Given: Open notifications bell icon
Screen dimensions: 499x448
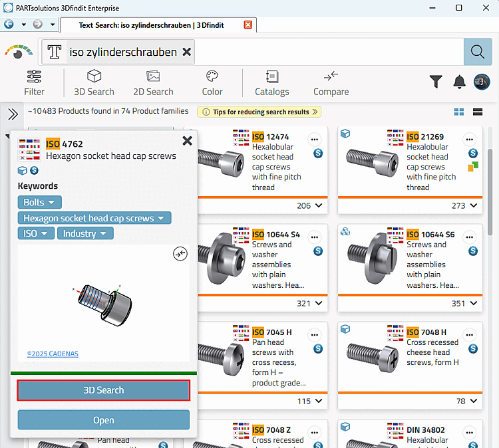Looking at the screenshot, I should pyautogui.click(x=459, y=82).
